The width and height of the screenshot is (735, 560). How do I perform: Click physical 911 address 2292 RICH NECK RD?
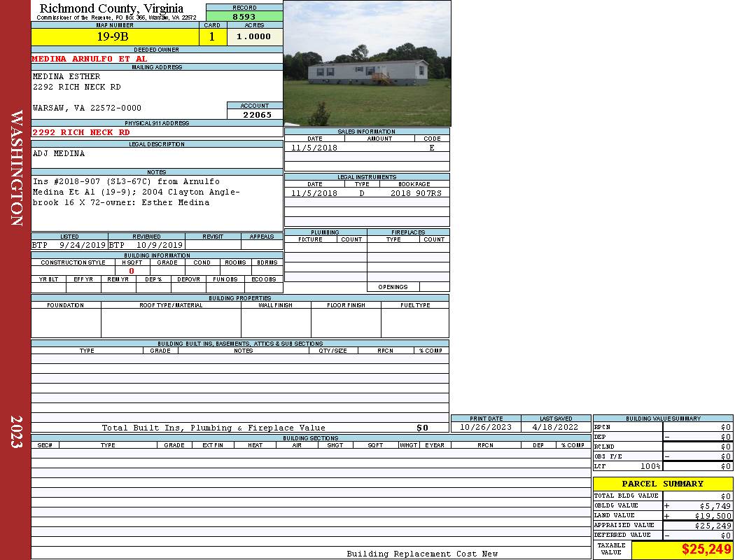tap(81, 132)
